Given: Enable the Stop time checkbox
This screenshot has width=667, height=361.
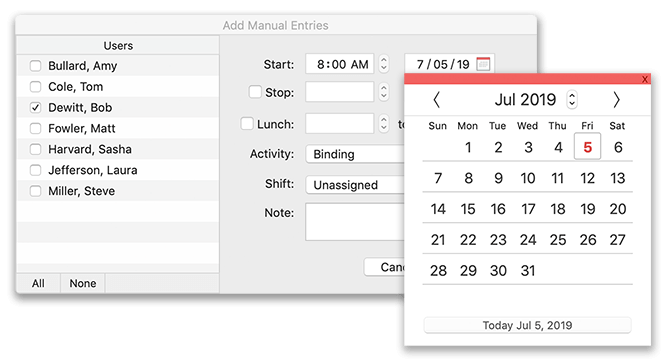Looking at the screenshot, I should (255, 92).
